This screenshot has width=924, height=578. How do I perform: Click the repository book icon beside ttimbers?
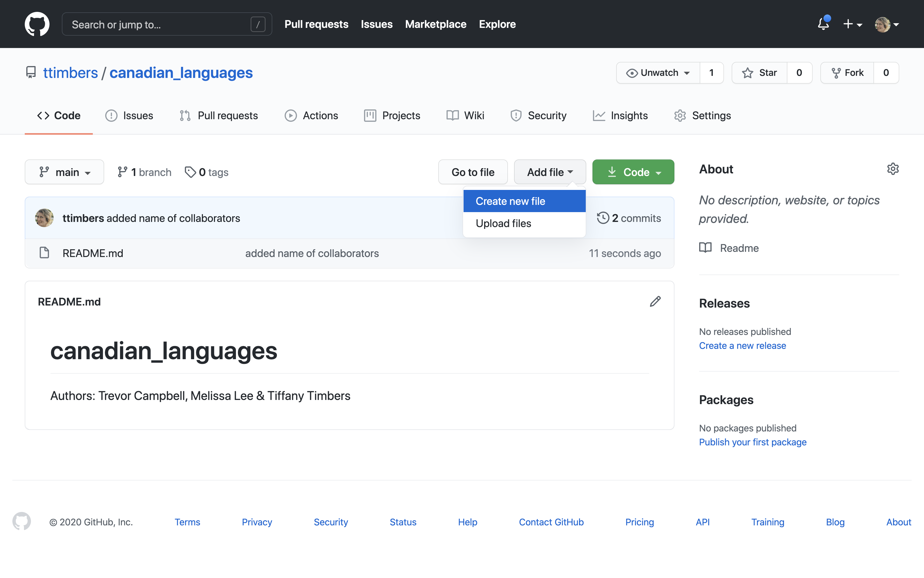pos(31,72)
